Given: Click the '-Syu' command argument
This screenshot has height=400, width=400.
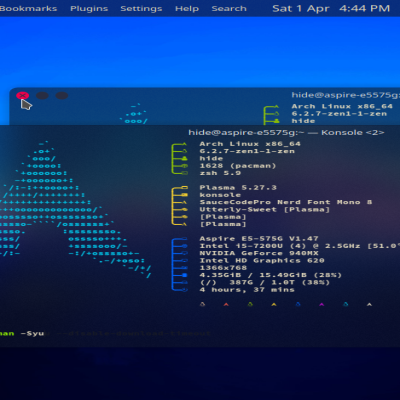Looking at the screenshot, I should (x=32, y=334).
